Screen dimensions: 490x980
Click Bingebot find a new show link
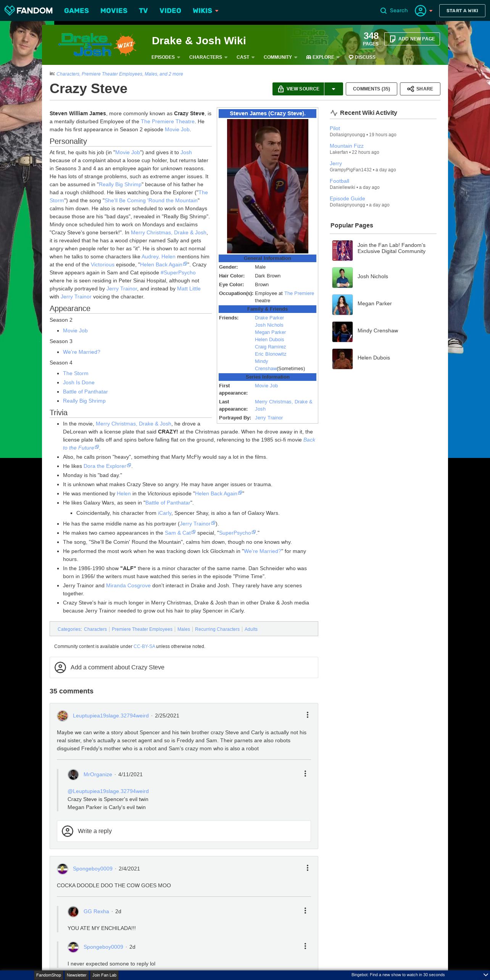pyautogui.click(x=398, y=975)
